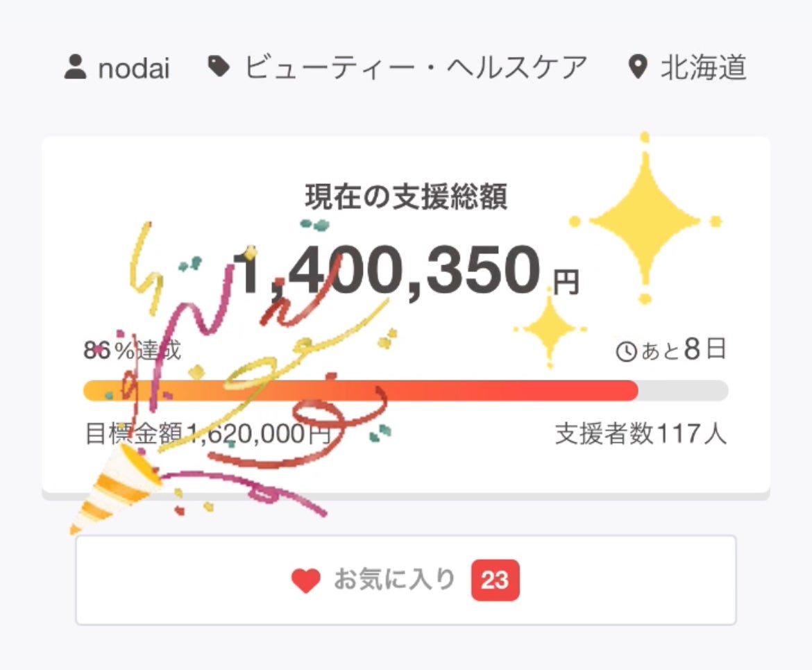Click the clock icon next to あと8日
The image size is (812, 670).
pos(626,352)
